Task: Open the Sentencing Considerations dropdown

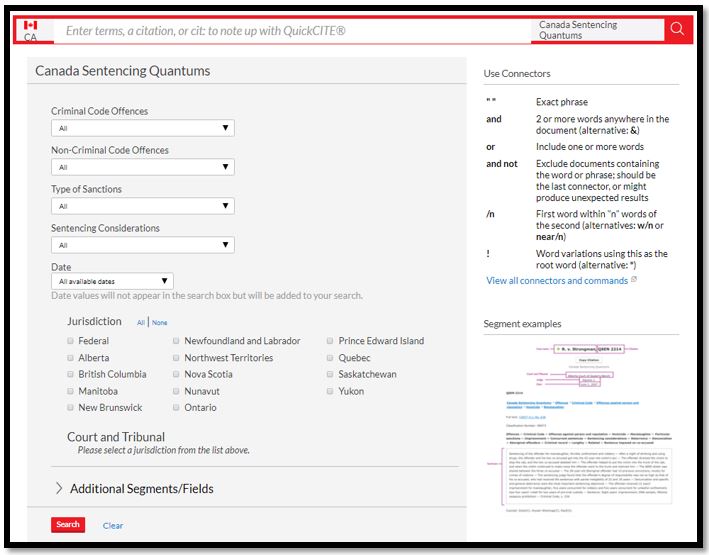Action: point(143,245)
